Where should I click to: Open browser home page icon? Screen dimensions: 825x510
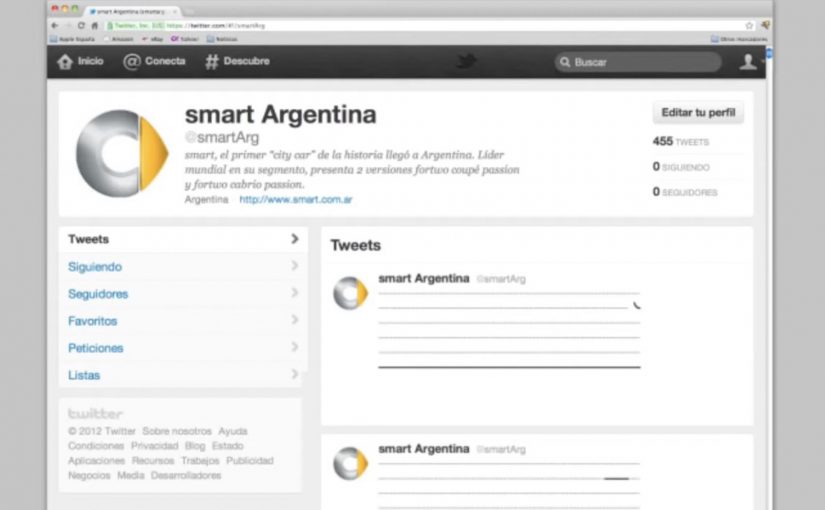click(x=95, y=25)
